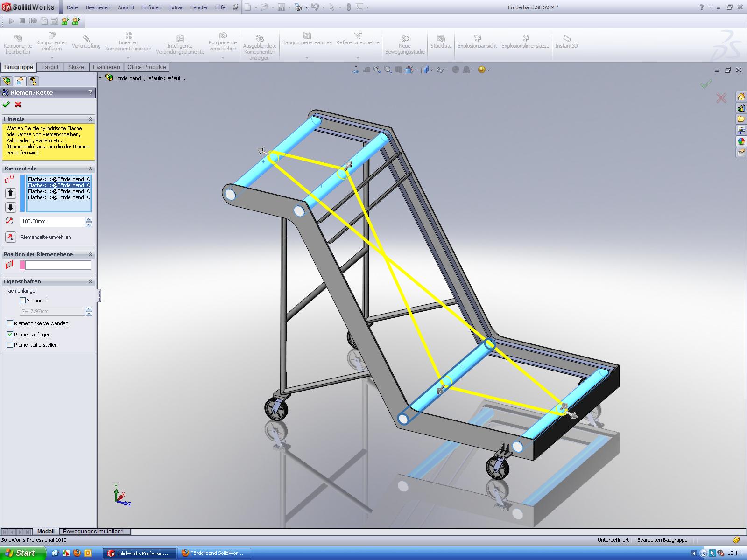Viewport: 747px width, 560px height.
Task: Click the confirmation corner green checkmark
Action: tap(706, 84)
